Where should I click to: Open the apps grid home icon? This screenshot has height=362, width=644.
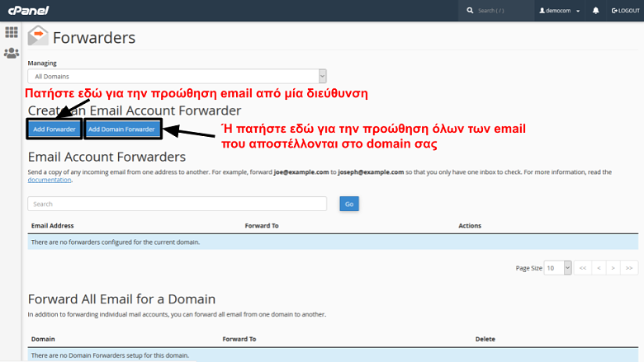[x=11, y=32]
